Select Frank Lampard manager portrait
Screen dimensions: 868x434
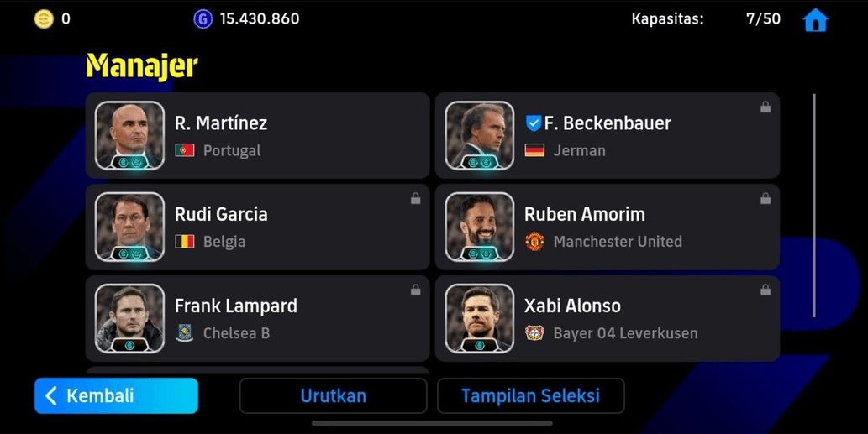point(129,318)
